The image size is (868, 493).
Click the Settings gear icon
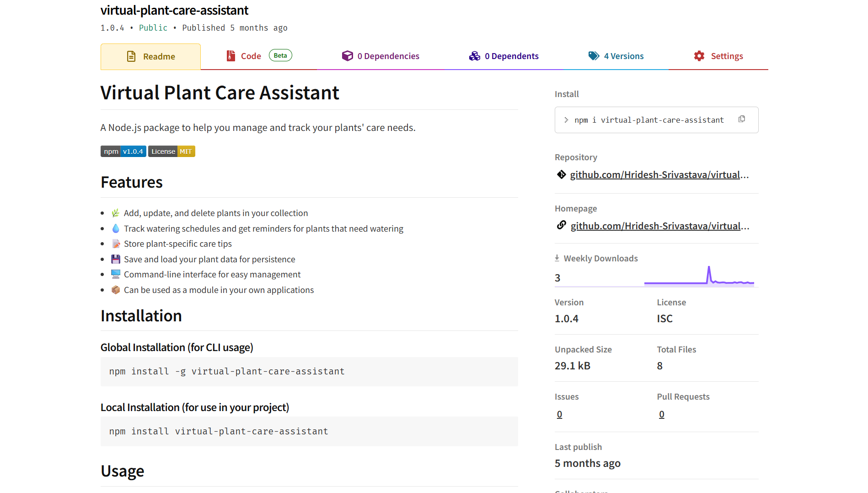click(699, 55)
